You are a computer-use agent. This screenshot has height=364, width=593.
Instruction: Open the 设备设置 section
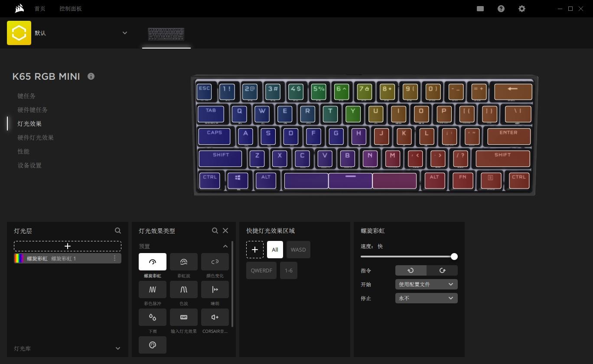[29, 165]
